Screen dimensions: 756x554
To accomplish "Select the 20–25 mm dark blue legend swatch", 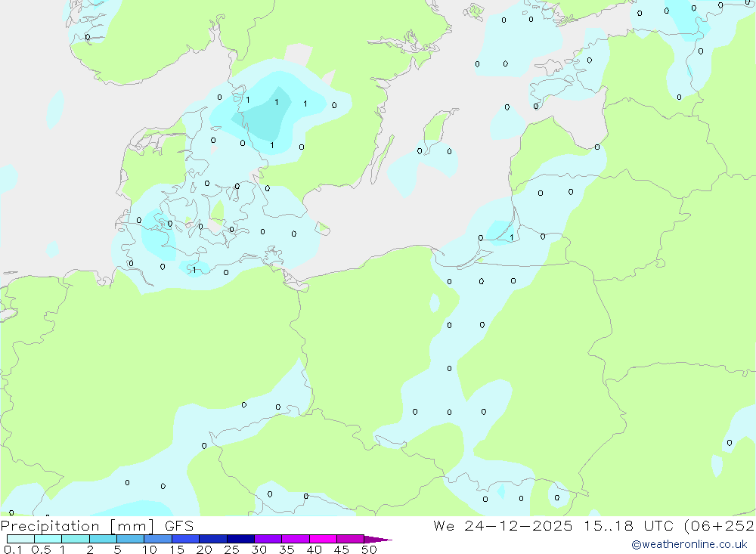I will (213, 539).
